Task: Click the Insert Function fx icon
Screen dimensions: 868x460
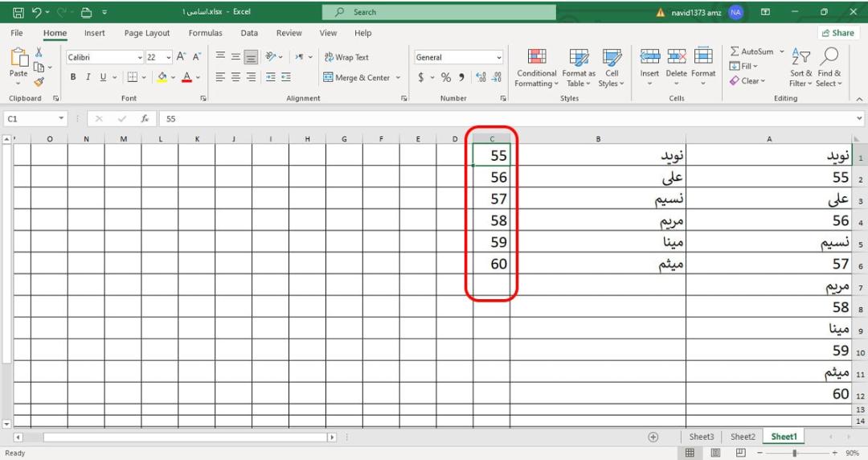Action: coord(145,118)
